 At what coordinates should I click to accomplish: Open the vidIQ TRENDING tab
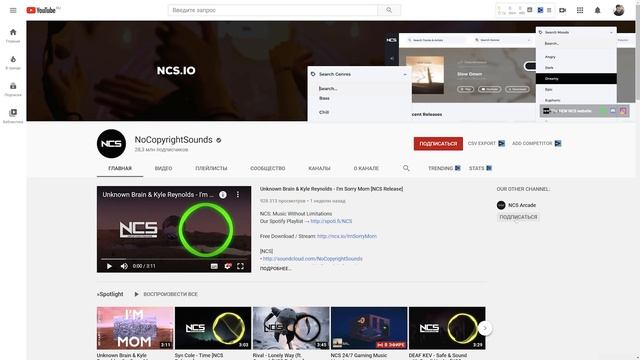click(x=444, y=168)
